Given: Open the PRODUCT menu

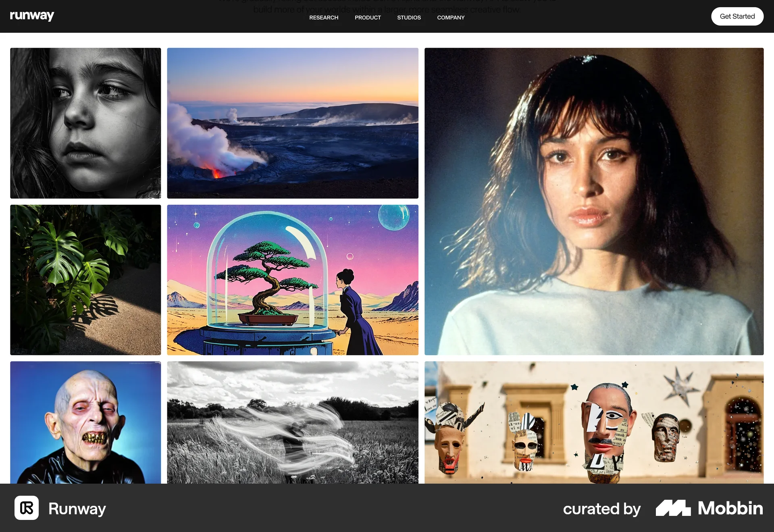Looking at the screenshot, I should [367, 17].
